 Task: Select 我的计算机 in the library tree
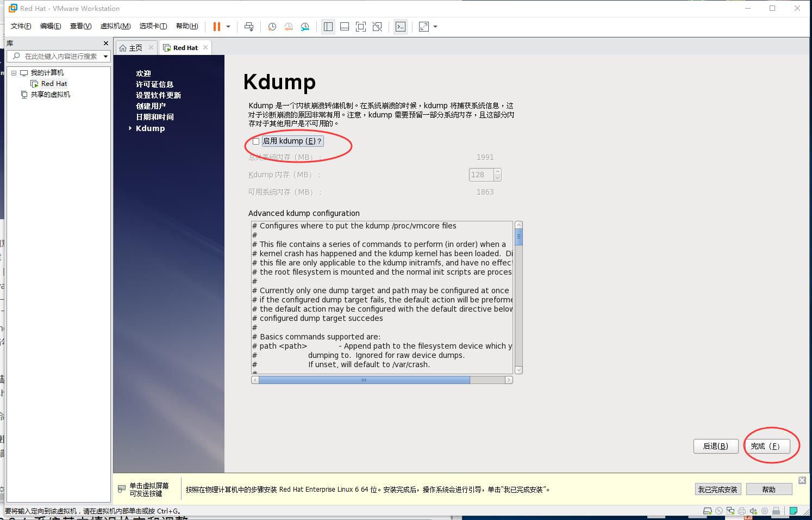click(47, 73)
